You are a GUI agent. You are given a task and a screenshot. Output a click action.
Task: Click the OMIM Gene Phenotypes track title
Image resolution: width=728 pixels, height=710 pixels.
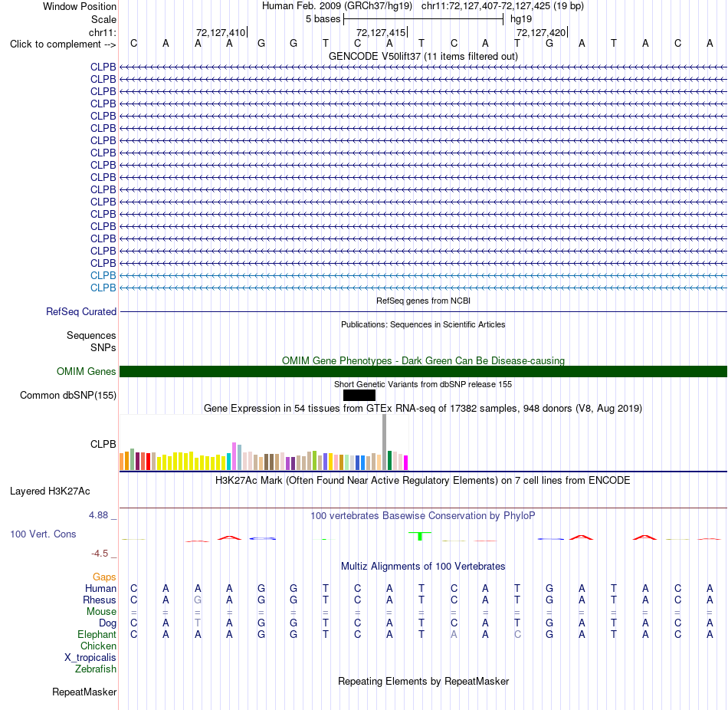pyautogui.click(x=423, y=360)
